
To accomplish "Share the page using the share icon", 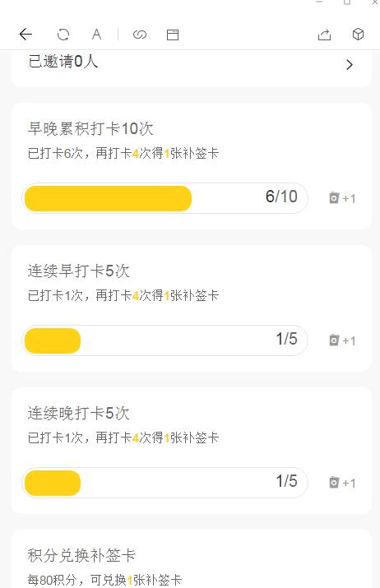I will tap(325, 35).
